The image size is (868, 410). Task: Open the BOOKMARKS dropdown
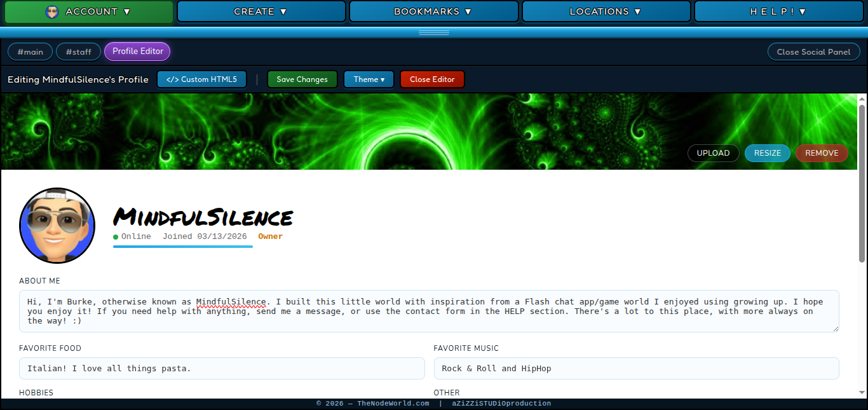click(433, 11)
